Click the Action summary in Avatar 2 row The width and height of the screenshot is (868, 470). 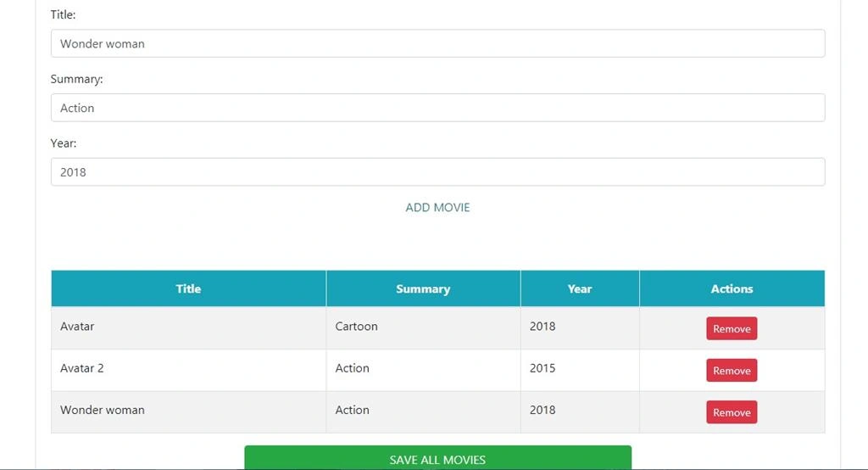(423, 370)
